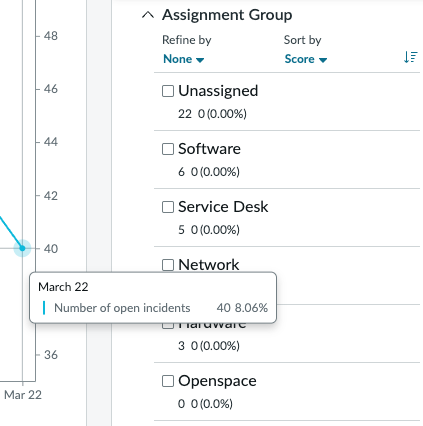Toggle the sort direction icon
The image size is (423, 426).
(x=411, y=57)
